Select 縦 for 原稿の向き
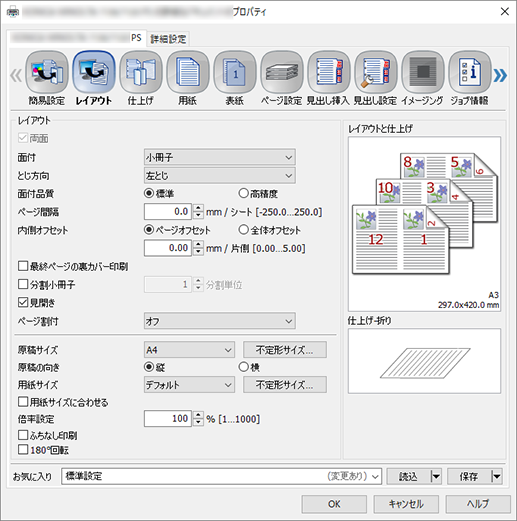Image resolution: width=517 pixels, height=521 pixels. pyautogui.click(x=154, y=367)
